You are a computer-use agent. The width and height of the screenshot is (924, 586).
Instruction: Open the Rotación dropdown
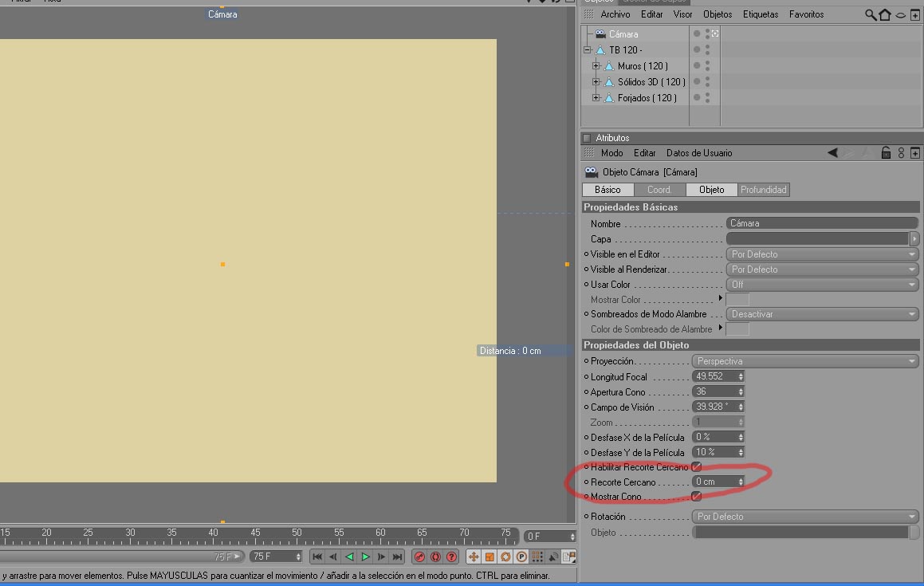point(805,517)
